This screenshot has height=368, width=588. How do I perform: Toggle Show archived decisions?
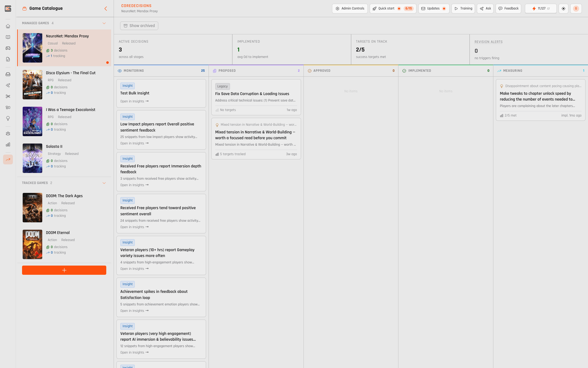tap(139, 26)
